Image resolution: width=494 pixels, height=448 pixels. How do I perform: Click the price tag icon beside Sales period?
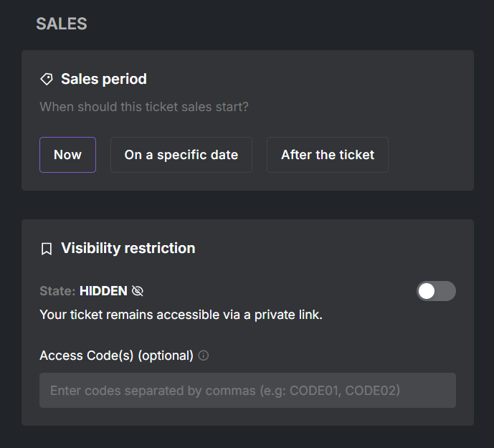[x=47, y=79]
